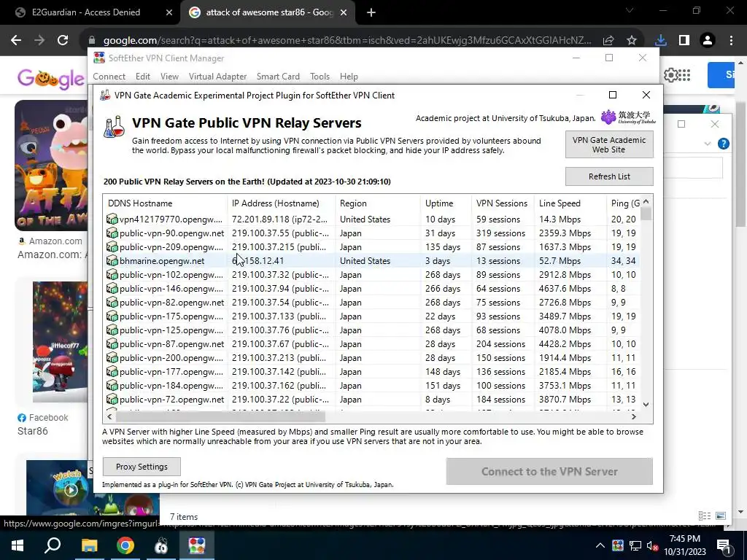This screenshot has width=747, height=560.
Task: Open Chrome downloads icon
Action: (x=660, y=41)
